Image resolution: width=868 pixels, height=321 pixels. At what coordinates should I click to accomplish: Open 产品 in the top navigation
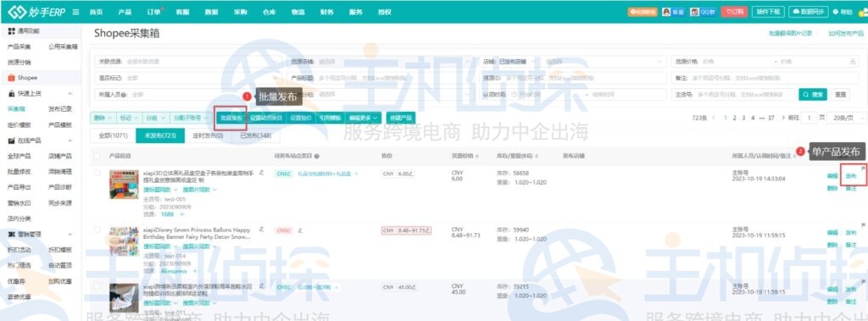125,12
